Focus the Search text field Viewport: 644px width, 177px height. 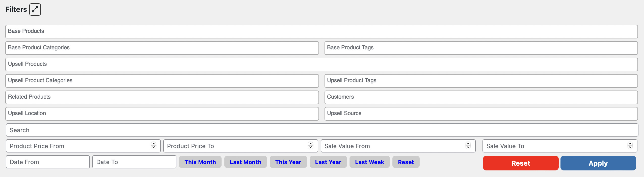322,130
